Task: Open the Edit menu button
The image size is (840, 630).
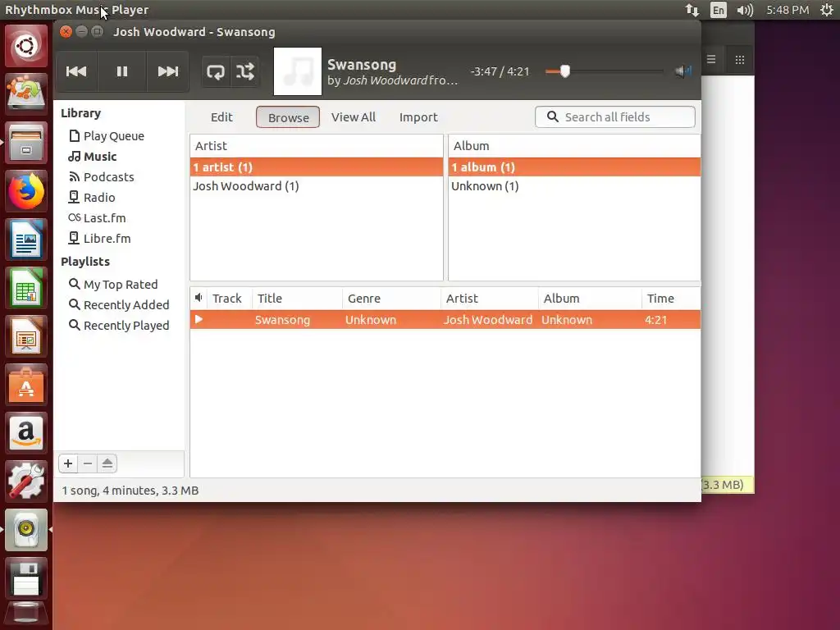Action: click(221, 116)
